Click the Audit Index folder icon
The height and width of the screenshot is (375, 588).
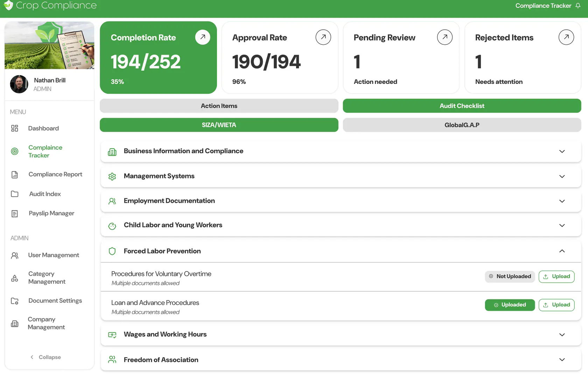pyautogui.click(x=15, y=194)
